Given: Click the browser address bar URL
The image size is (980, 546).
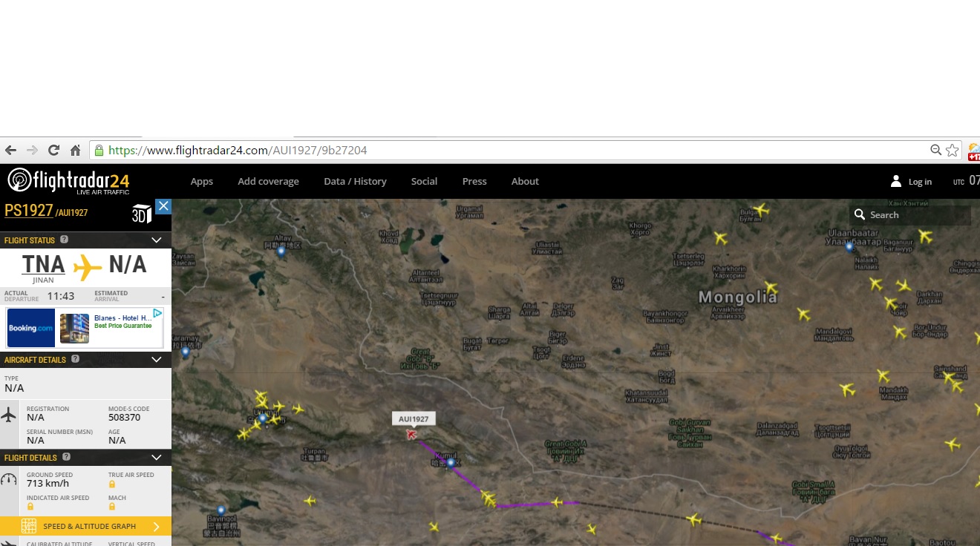Looking at the screenshot, I should pos(238,151).
